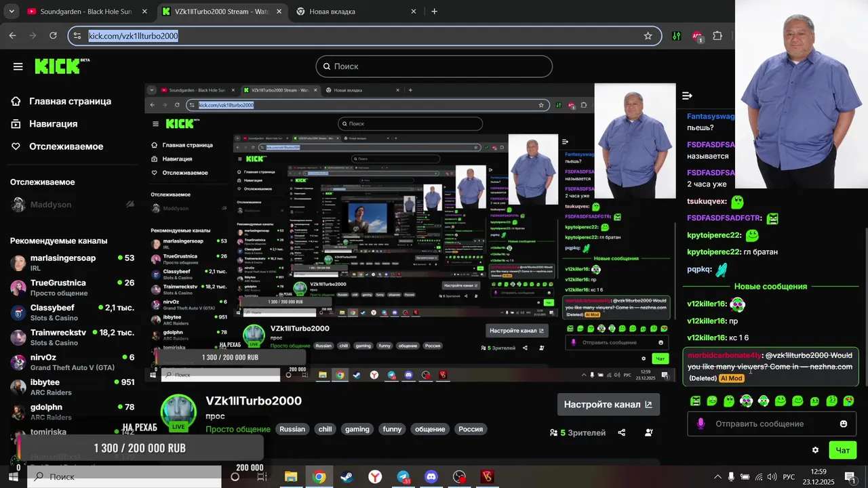The height and width of the screenshot is (488, 868).
Task: Switch input language via РУС indicator
Action: 789,477
